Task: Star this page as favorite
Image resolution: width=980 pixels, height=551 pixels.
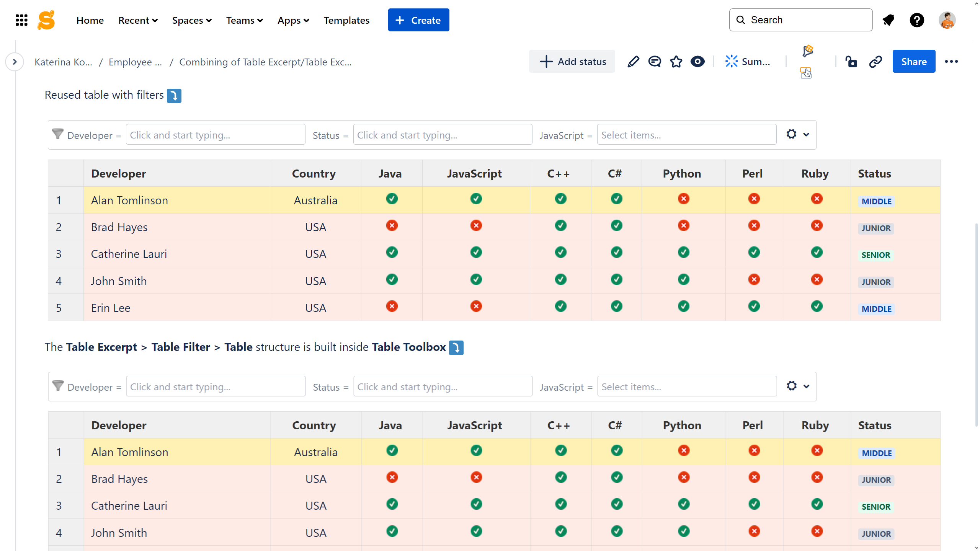Action: (x=676, y=62)
